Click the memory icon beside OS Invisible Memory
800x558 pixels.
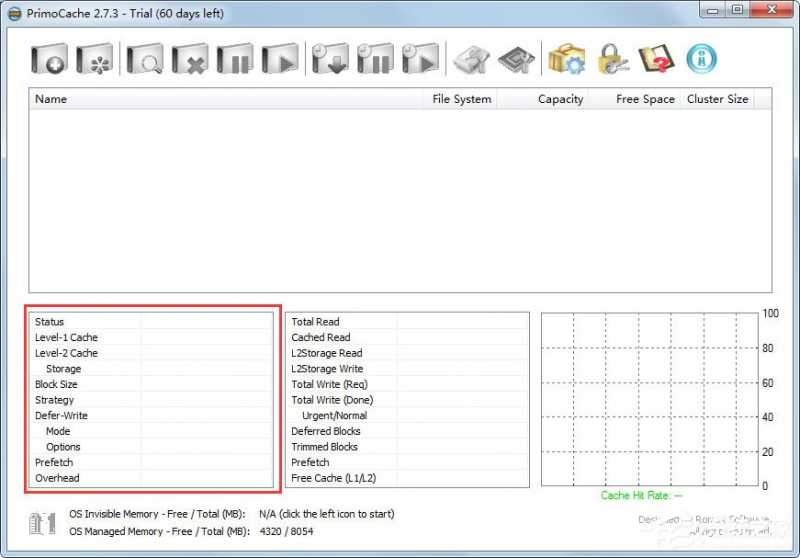pos(42,522)
